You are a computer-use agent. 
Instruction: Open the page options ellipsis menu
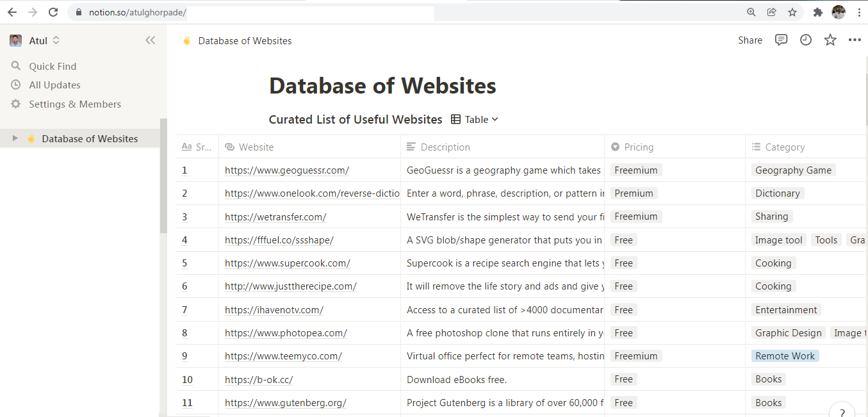(x=855, y=40)
